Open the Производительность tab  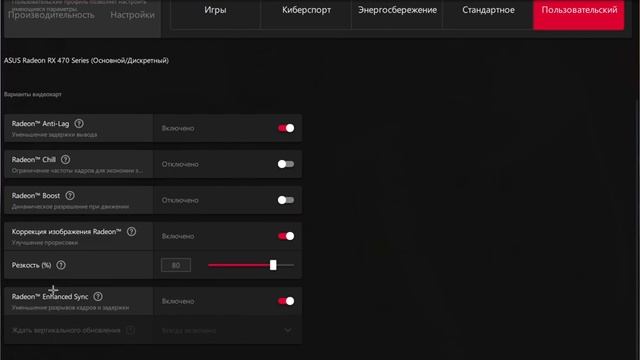51,15
